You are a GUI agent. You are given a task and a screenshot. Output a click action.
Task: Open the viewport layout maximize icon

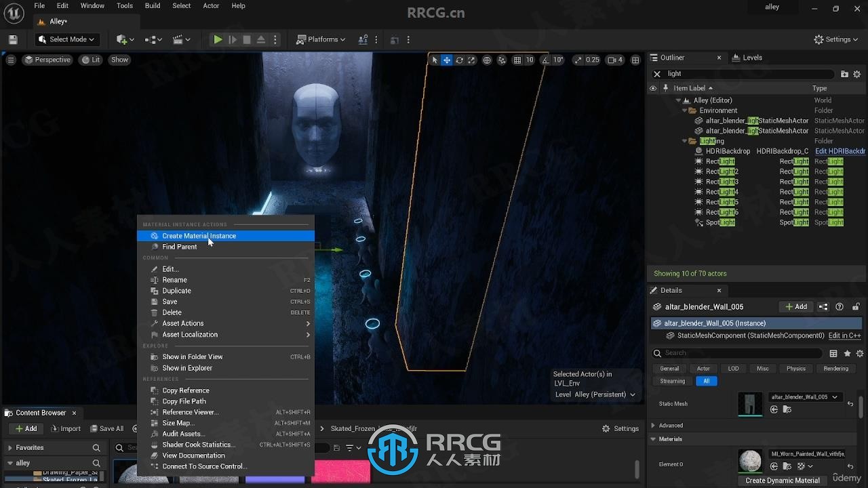635,60
